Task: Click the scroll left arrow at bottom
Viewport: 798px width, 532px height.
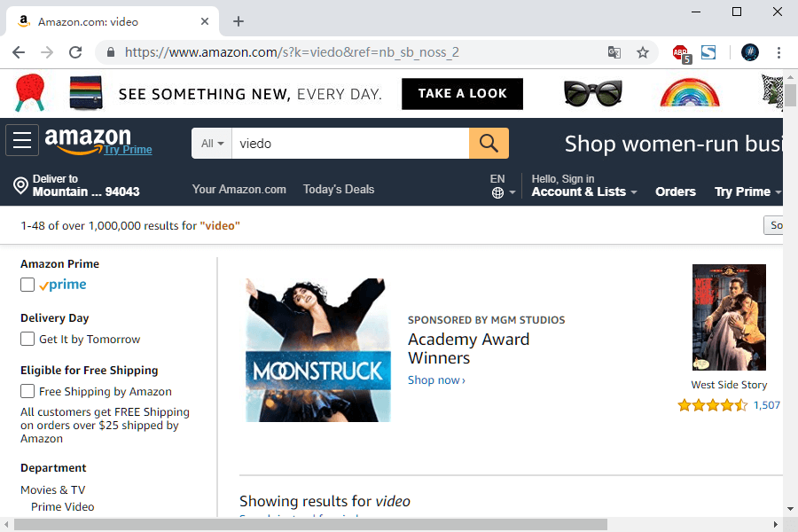Action: pyautogui.click(x=6, y=524)
